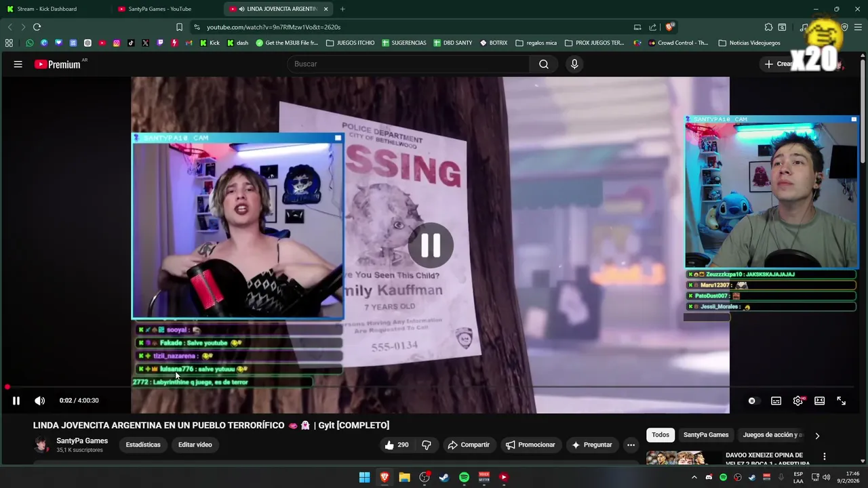868x488 pixels.
Task: Open the BOTRIX bookmark
Action: coord(494,43)
